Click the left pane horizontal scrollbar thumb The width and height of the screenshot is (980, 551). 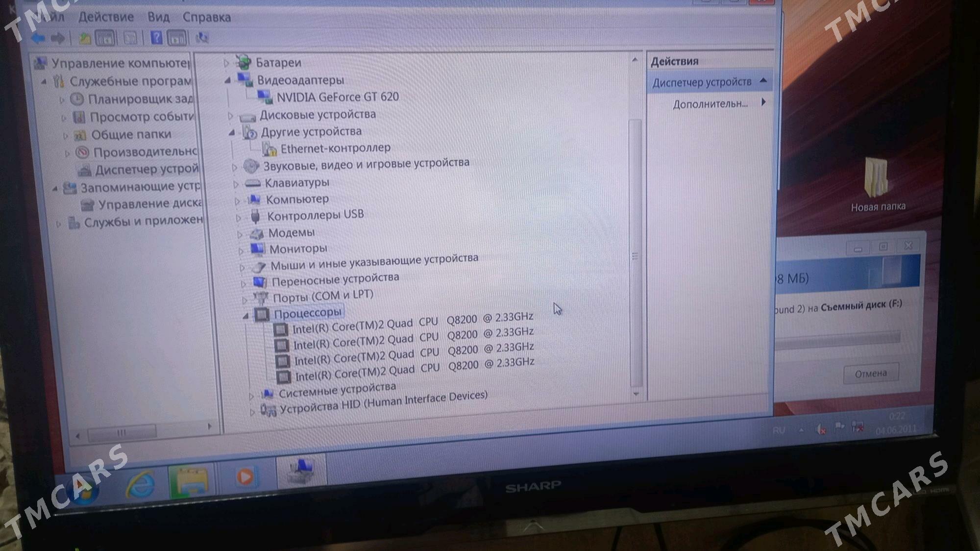click(x=122, y=432)
